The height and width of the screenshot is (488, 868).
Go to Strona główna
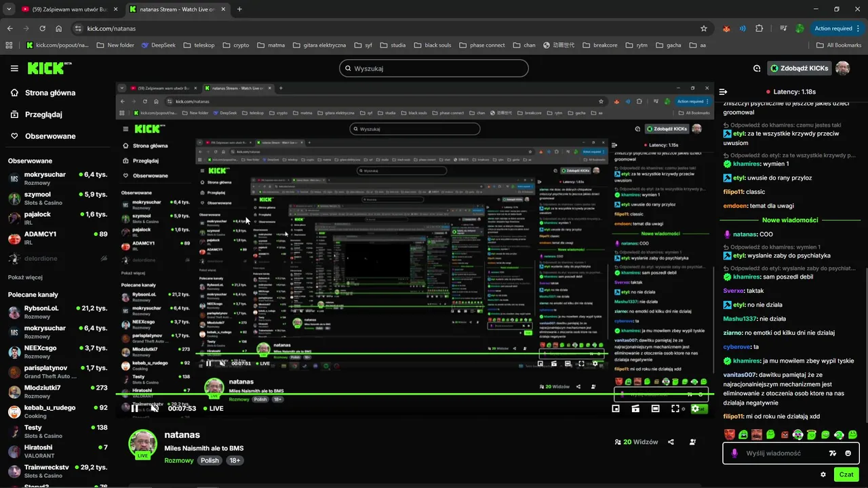point(43,93)
